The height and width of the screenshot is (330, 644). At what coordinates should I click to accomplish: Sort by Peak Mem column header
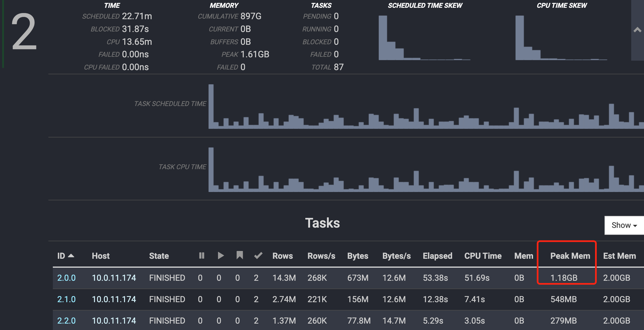(x=570, y=256)
